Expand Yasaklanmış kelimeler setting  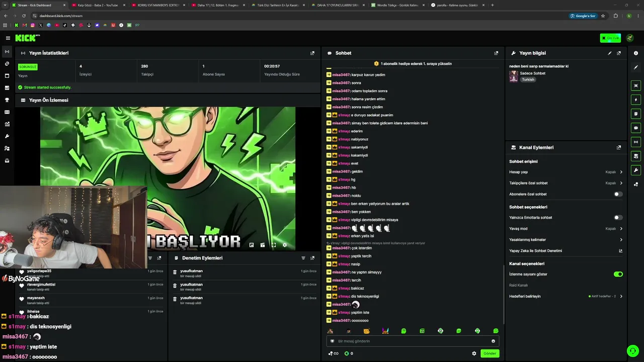pos(566,240)
